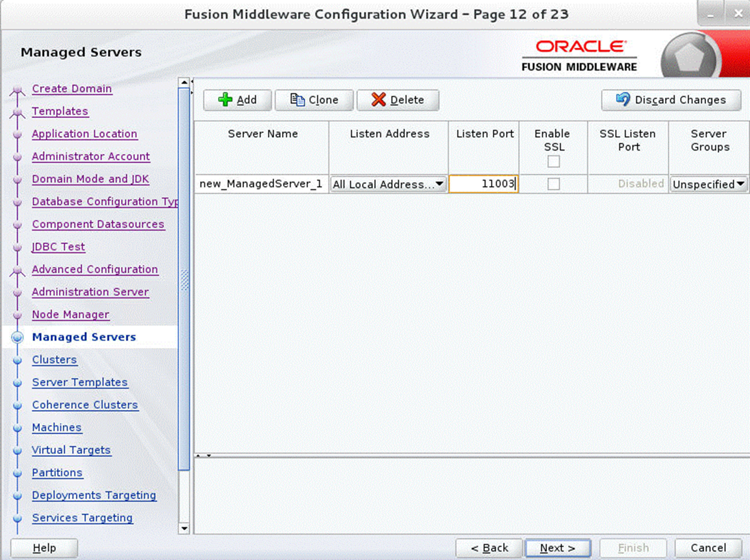750x560 pixels.
Task: Open Deployments Targeting step
Action: coord(94,495)
